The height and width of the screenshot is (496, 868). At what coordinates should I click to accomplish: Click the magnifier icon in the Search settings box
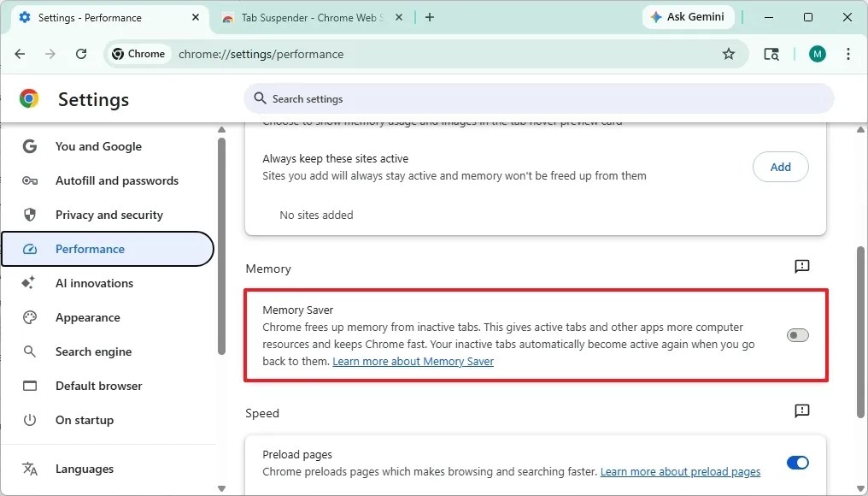click(x=260, y=98)
